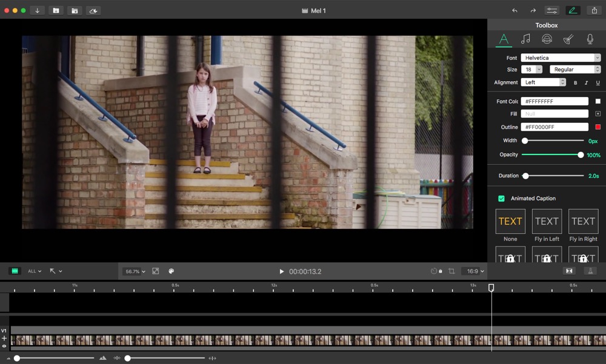Image resolution: width=606 pixels, height=364 pixels.
Task: Open the 56.7% zoom level dropdown
Action: point(135,271)
